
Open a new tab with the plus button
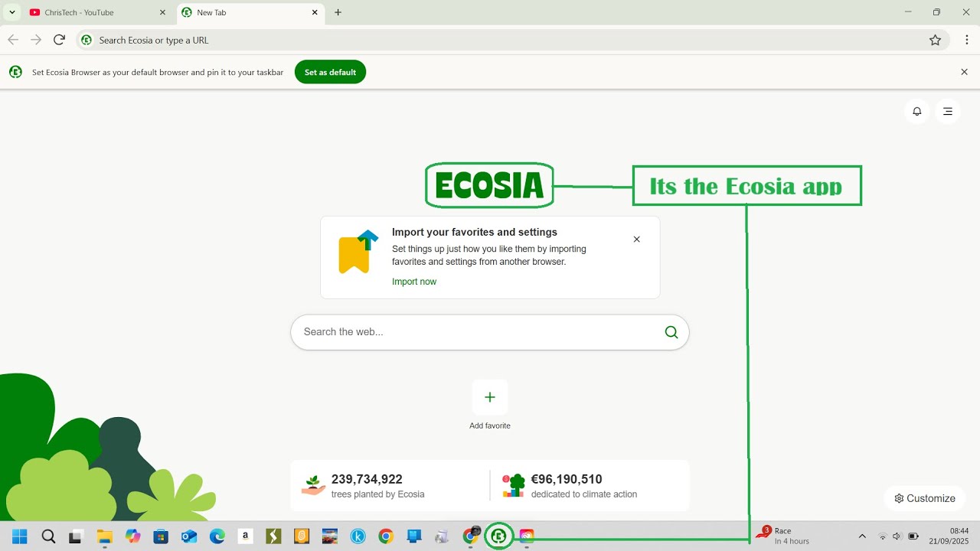(x=338, y=12)
